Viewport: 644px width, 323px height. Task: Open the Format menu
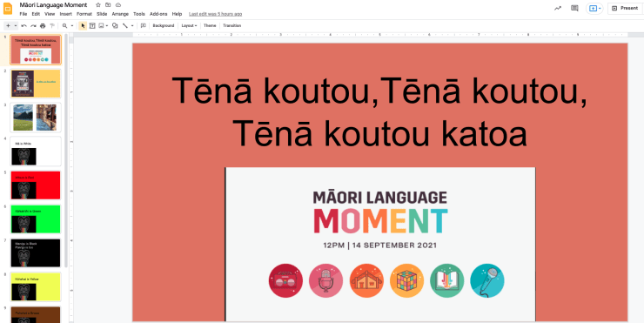(84, 14)
